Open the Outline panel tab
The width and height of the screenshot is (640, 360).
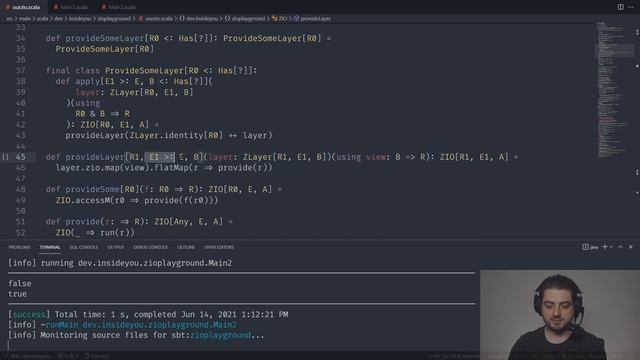pos(186,247)
